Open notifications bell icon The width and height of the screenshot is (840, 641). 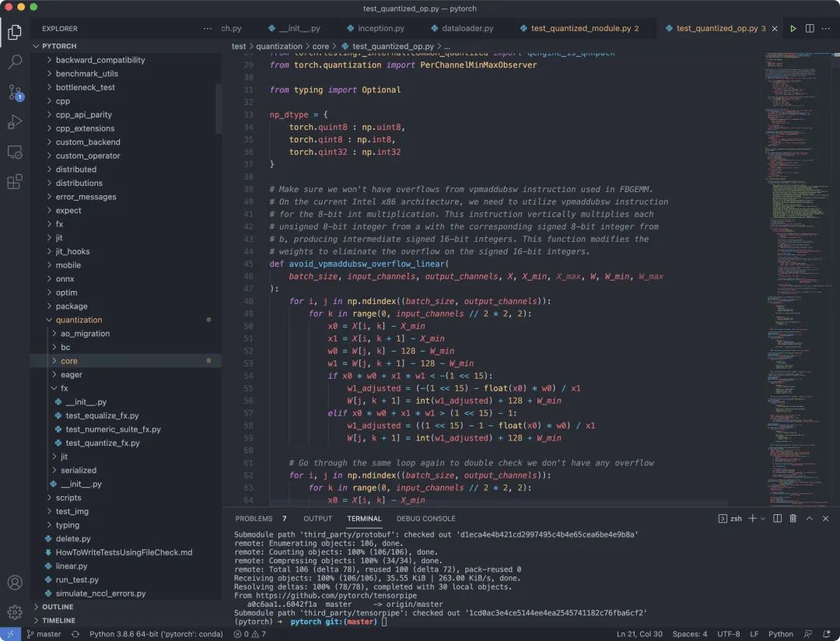(x=826, y=634)
